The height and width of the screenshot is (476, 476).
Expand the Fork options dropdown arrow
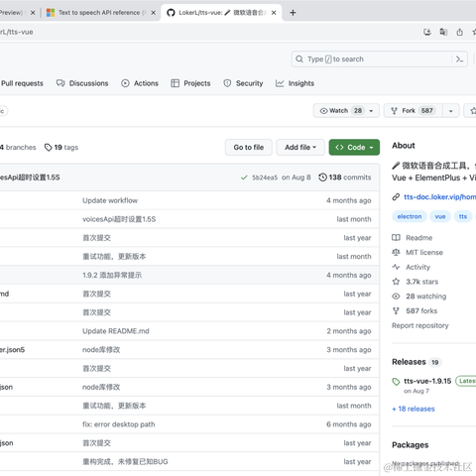451,111
